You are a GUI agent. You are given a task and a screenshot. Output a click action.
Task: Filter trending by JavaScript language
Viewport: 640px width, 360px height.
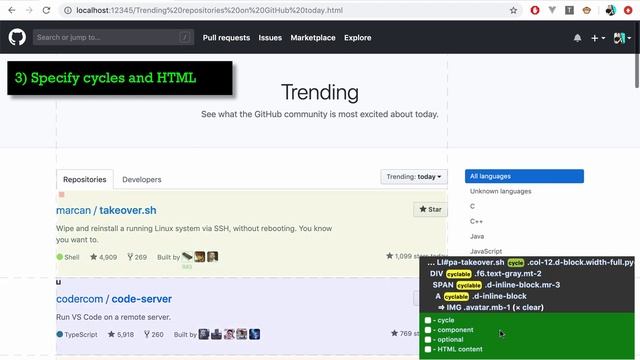(x=486, y=251)
